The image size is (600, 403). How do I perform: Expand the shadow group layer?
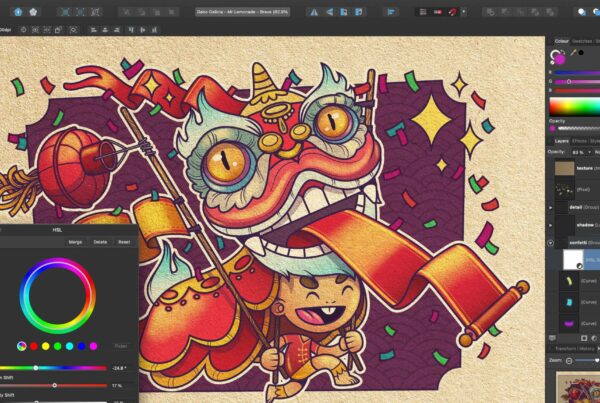point(551,225)
